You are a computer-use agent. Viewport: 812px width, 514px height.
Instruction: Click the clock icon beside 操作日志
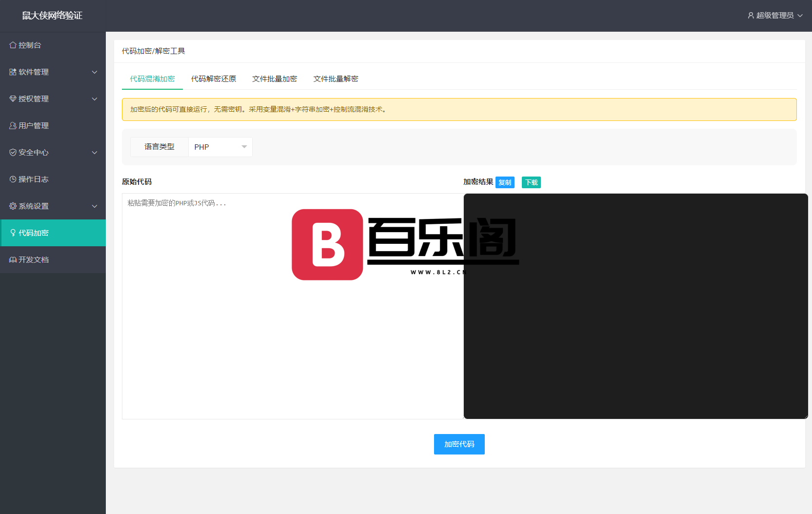(x=13, y=179)
